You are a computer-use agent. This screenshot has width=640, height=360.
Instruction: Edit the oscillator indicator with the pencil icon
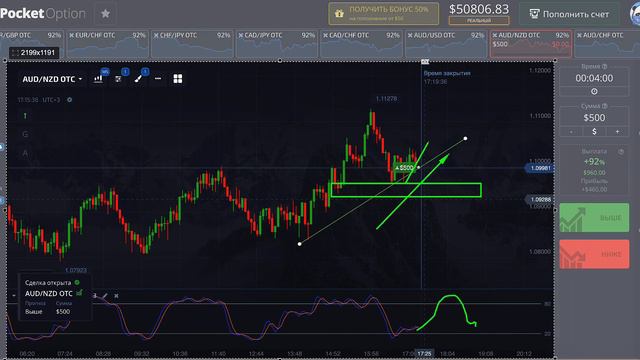105,296
